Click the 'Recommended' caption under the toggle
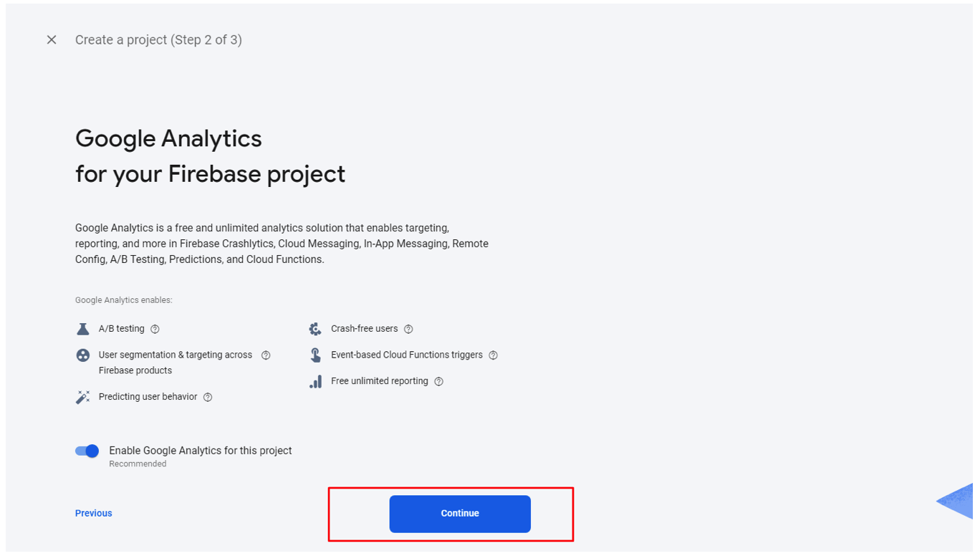 138,464
